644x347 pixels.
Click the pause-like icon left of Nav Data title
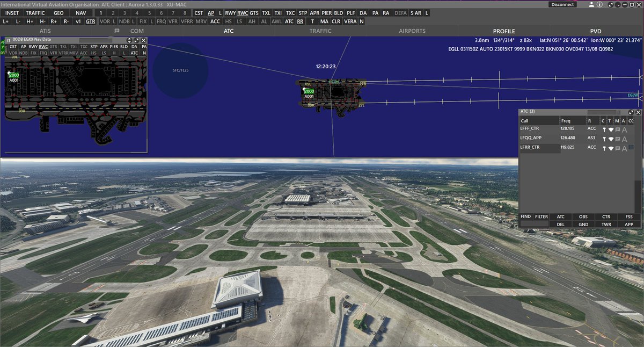click(9, 40)
